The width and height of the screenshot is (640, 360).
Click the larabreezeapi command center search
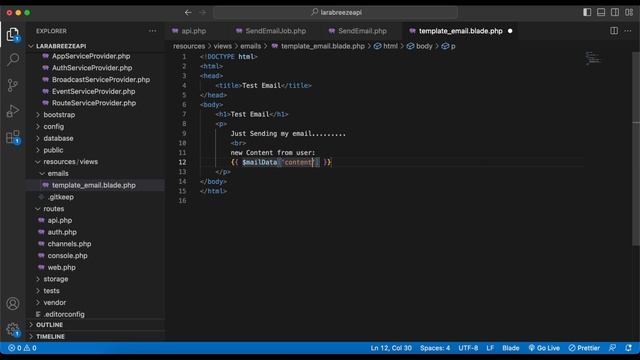[x=336, y=13]
